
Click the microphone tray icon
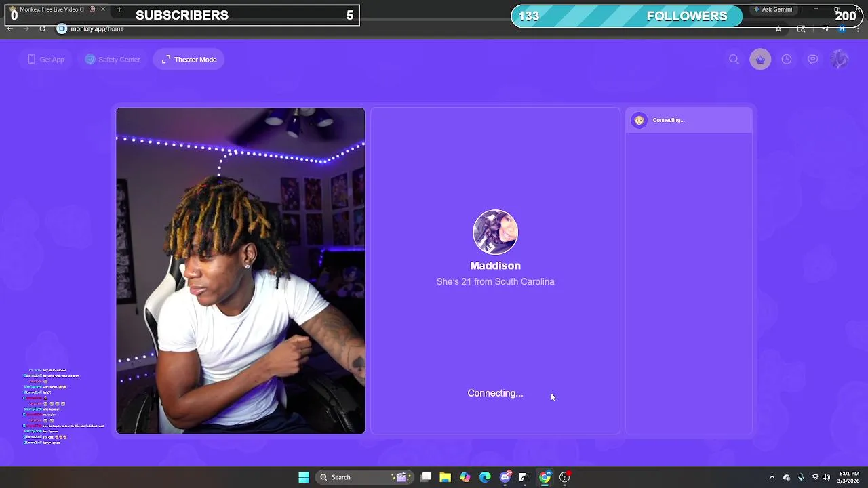coord(801,477)
